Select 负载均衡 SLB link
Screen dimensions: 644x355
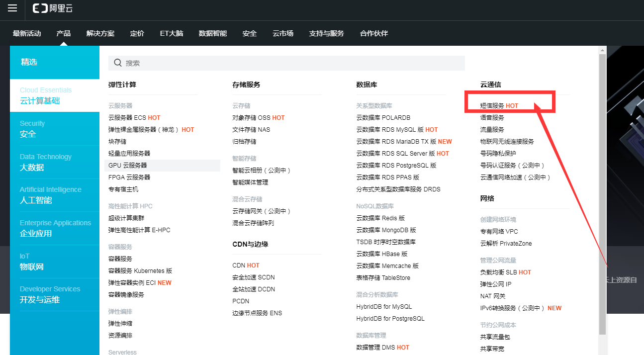(499, 272)
